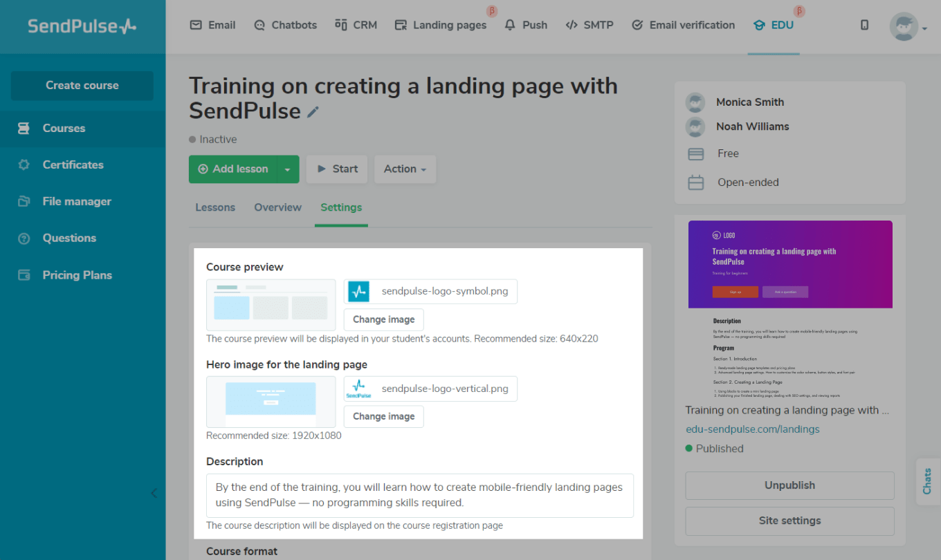Open the Email section
The height and width of the screenshot is (560, 941).
[213, 25]
